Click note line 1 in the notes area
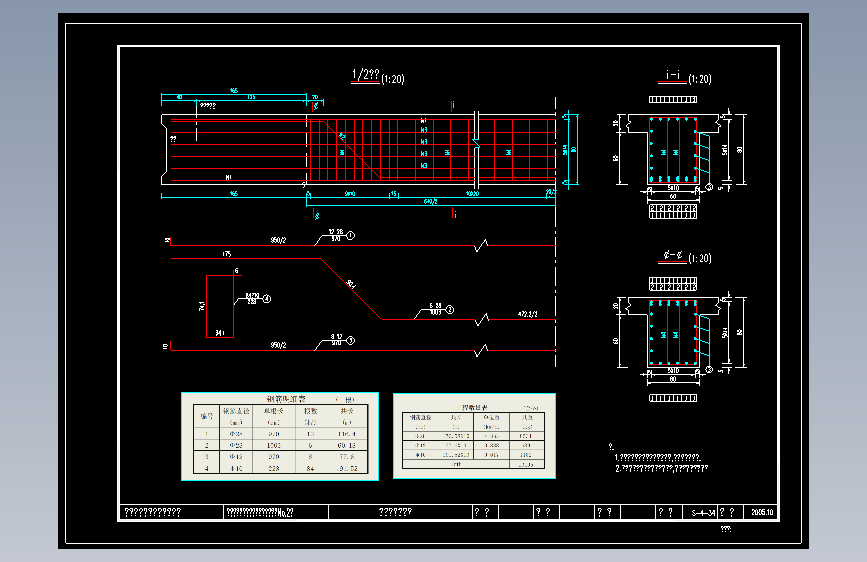 [658, 457]
